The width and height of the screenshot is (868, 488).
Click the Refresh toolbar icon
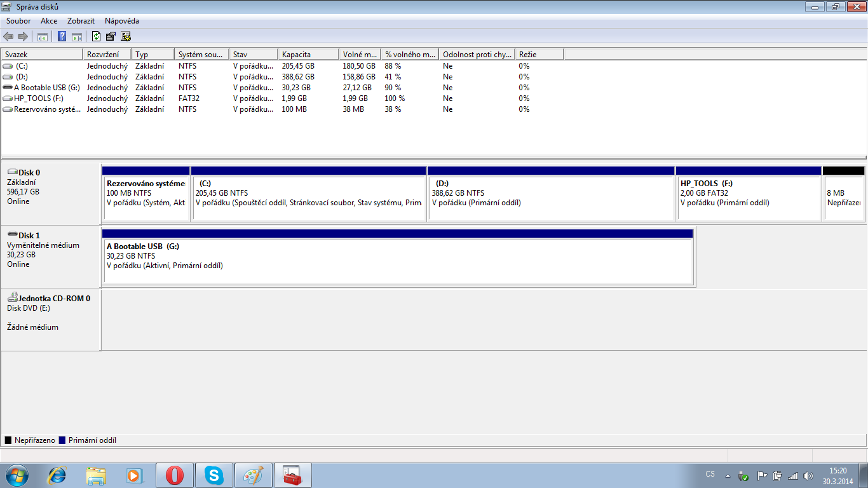coord(97,36)
